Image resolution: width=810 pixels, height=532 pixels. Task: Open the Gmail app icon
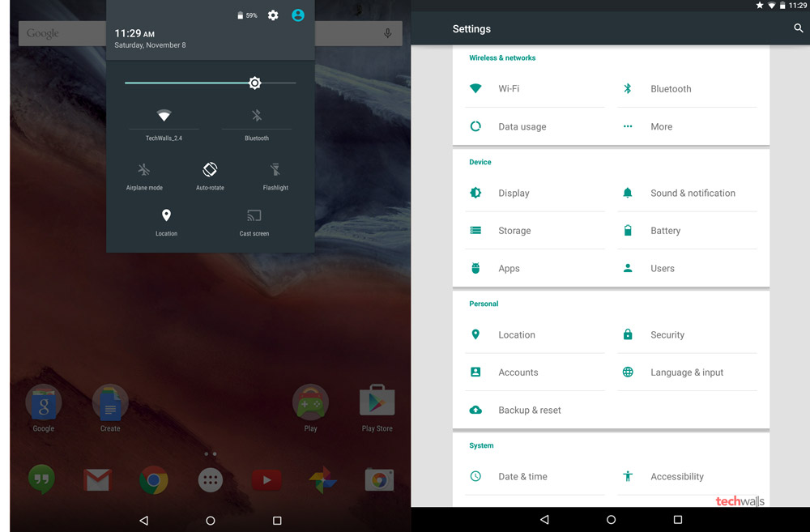coord(97,480)
